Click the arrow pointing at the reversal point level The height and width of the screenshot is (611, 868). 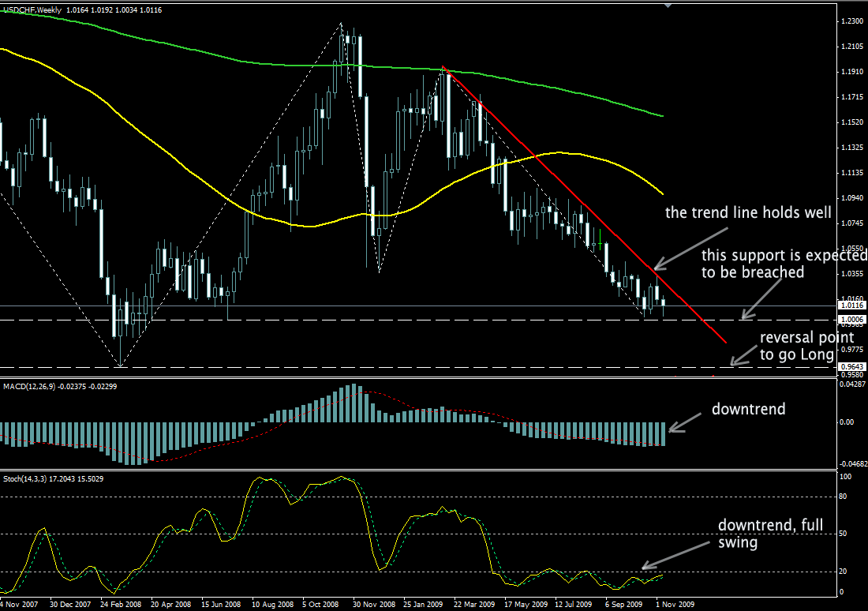point(745,356)
